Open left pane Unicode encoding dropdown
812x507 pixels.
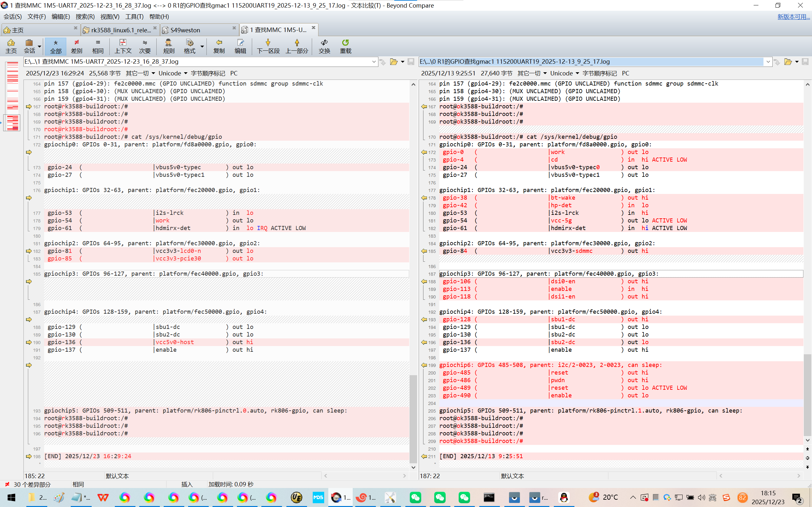(173, 73)
